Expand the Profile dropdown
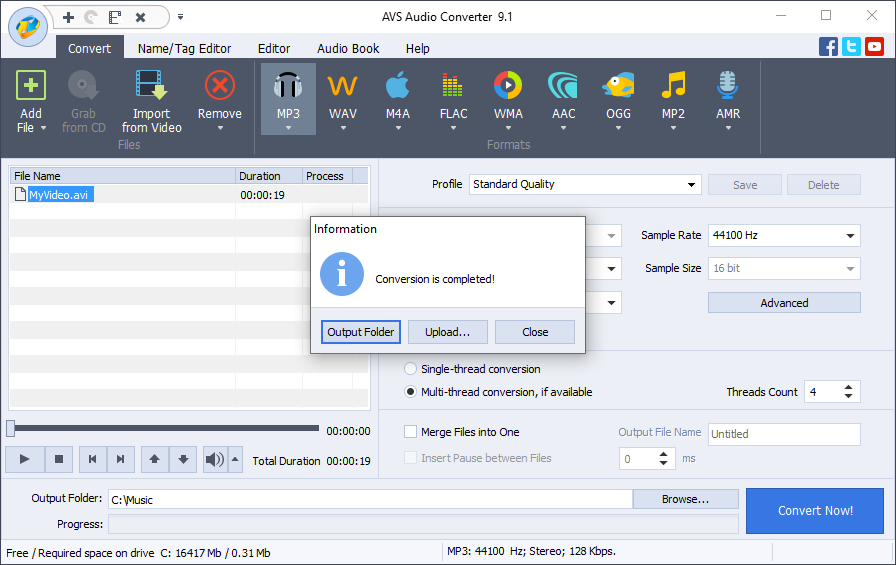896x565 pixels. coord(692,185)
